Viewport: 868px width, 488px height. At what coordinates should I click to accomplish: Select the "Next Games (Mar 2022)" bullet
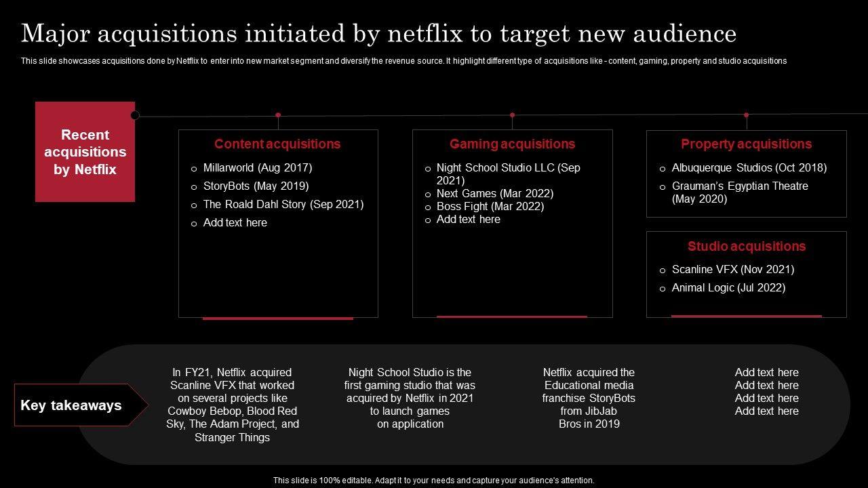coord(495,193)
